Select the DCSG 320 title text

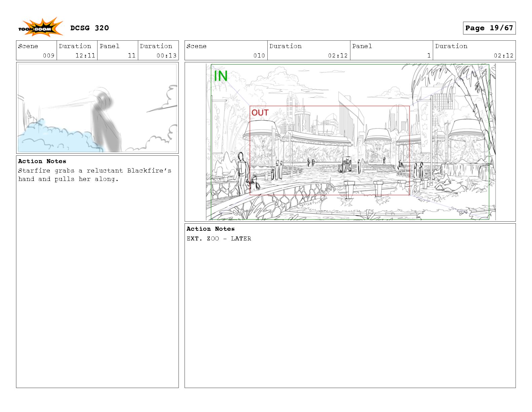[89, 28]
